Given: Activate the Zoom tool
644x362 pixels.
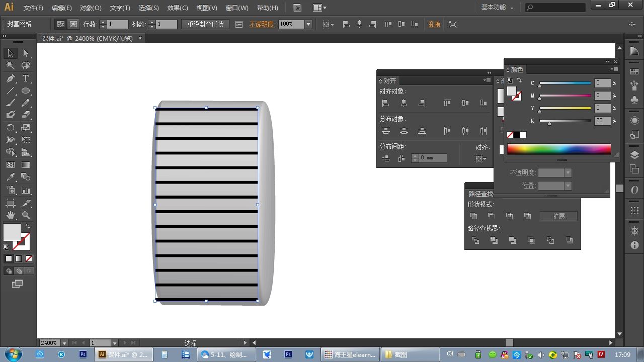Looking at the screenshot, I should (x=26, y=215).
